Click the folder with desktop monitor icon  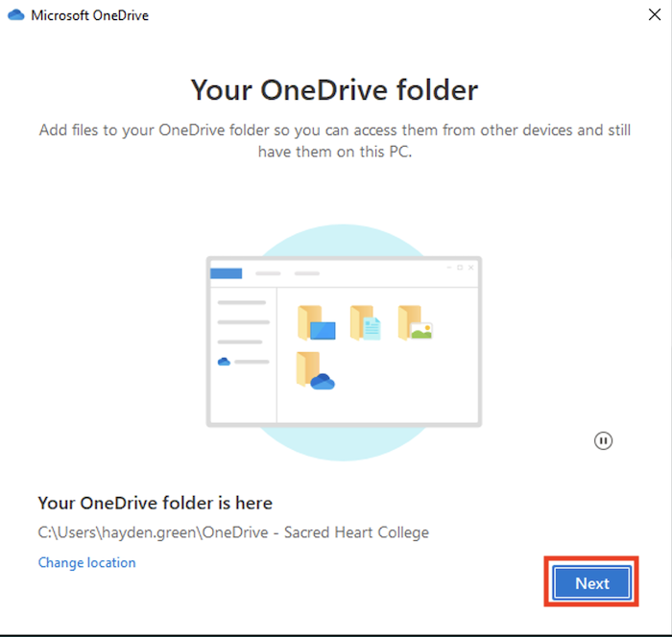pos(316,323)
